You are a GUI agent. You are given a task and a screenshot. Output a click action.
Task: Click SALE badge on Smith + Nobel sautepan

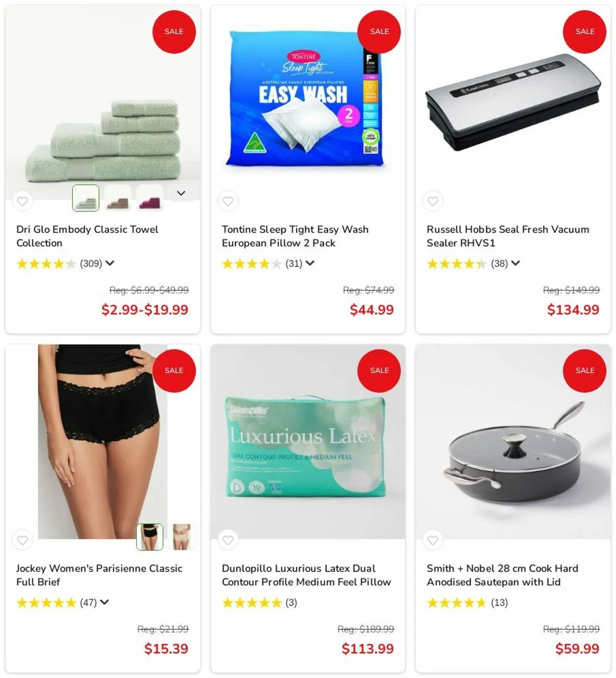pyautogui.click(x=584, y=371)
